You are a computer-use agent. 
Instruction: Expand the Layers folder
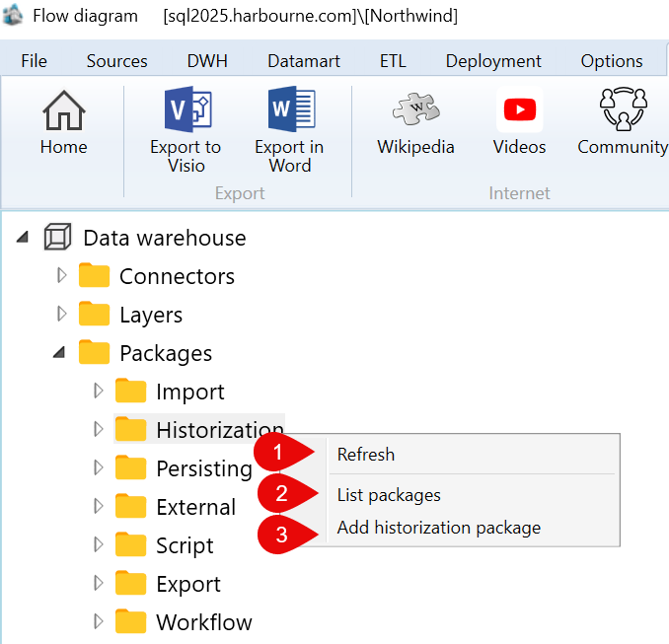[x=62, y=314]
